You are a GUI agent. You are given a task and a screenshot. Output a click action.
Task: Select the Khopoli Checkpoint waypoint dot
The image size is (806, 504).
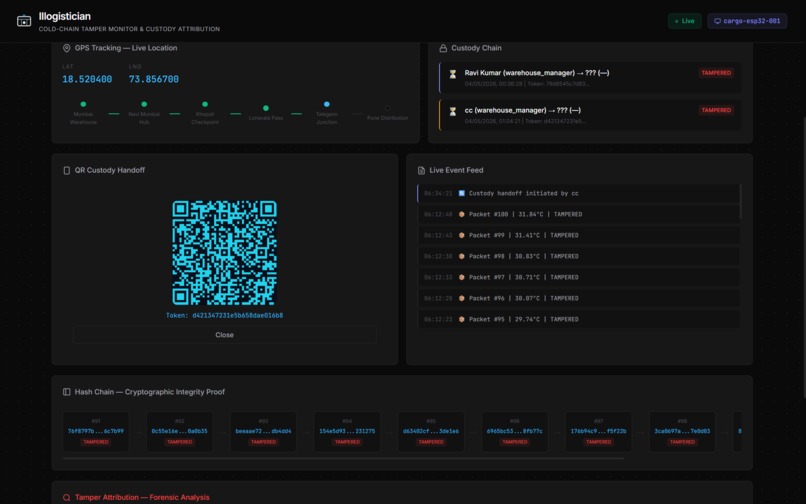pyautogui.click(x=205, y=104)
